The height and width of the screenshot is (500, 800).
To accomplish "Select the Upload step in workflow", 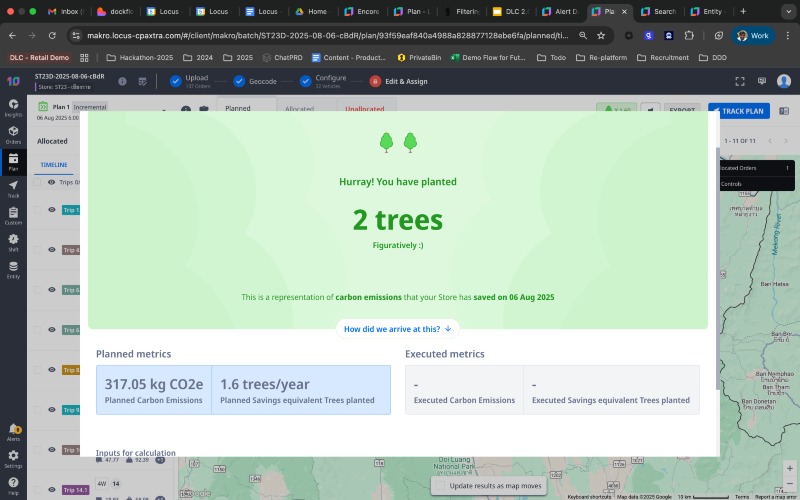I will click(189, 81).
